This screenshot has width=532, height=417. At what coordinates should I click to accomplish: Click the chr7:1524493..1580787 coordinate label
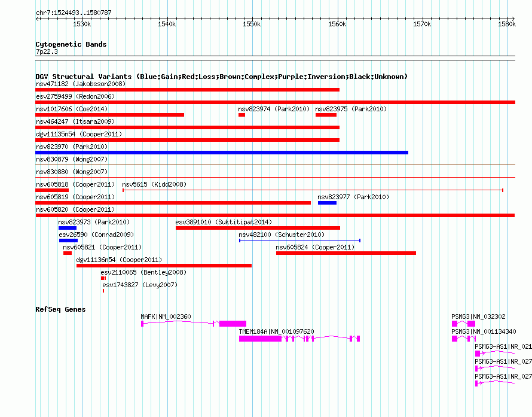click(74, 13)
